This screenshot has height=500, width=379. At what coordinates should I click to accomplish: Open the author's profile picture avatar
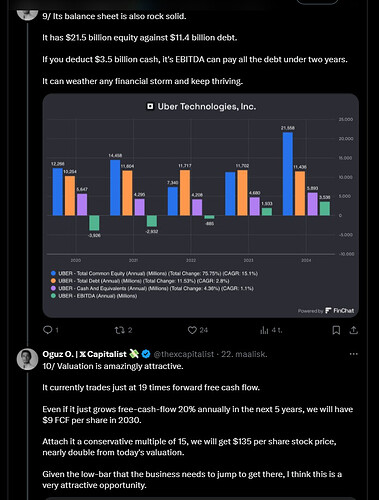[27, 359]
